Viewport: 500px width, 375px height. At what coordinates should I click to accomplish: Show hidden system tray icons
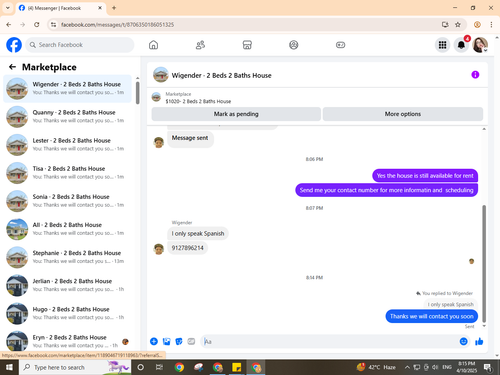click(407, 367)
